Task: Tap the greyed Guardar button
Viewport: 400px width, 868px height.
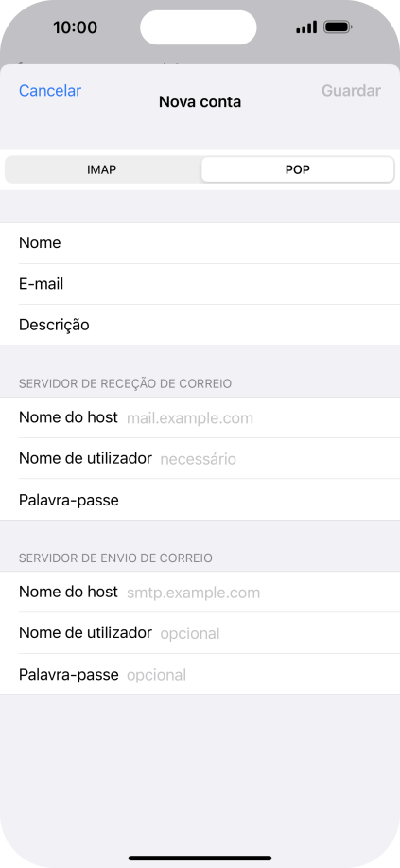Action: click(352, 91)
